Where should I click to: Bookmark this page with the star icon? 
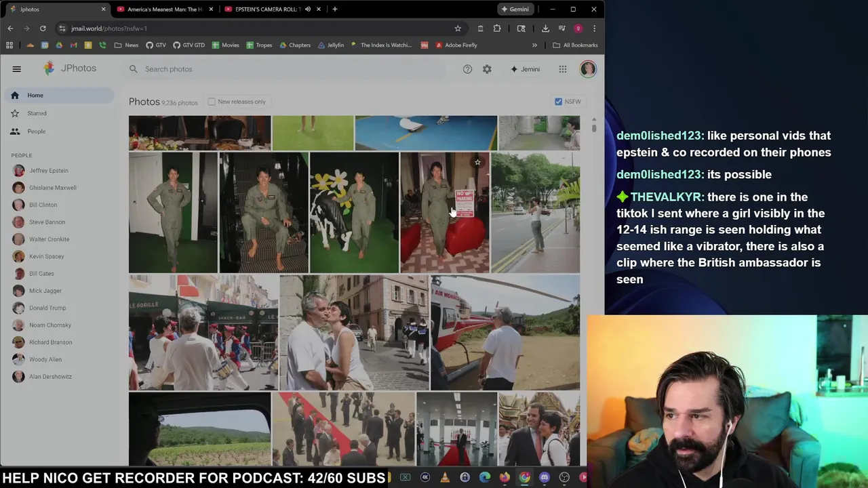pyautogui.click(x=458, y=28)
